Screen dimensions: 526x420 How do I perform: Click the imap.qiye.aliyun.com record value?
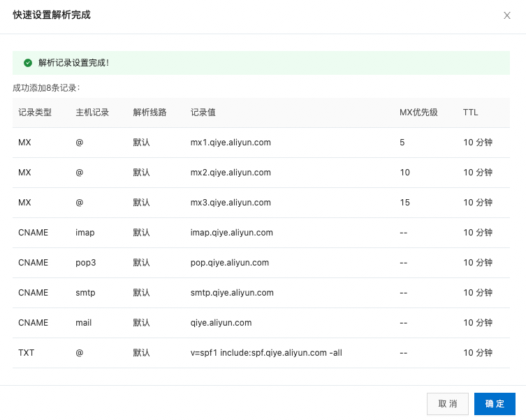tap(231, 233)
